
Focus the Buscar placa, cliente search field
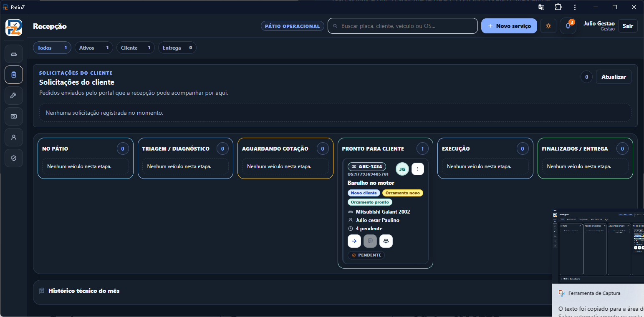pos(403,26)
